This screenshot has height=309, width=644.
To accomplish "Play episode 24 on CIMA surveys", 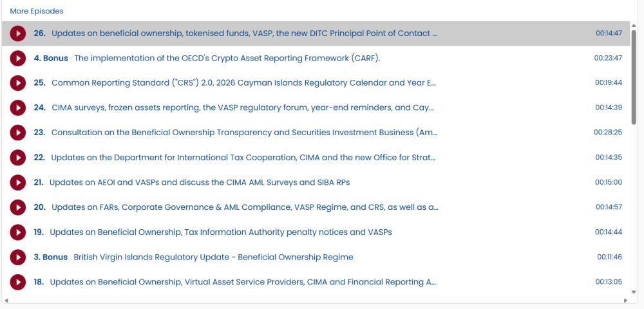I will 18,108.
